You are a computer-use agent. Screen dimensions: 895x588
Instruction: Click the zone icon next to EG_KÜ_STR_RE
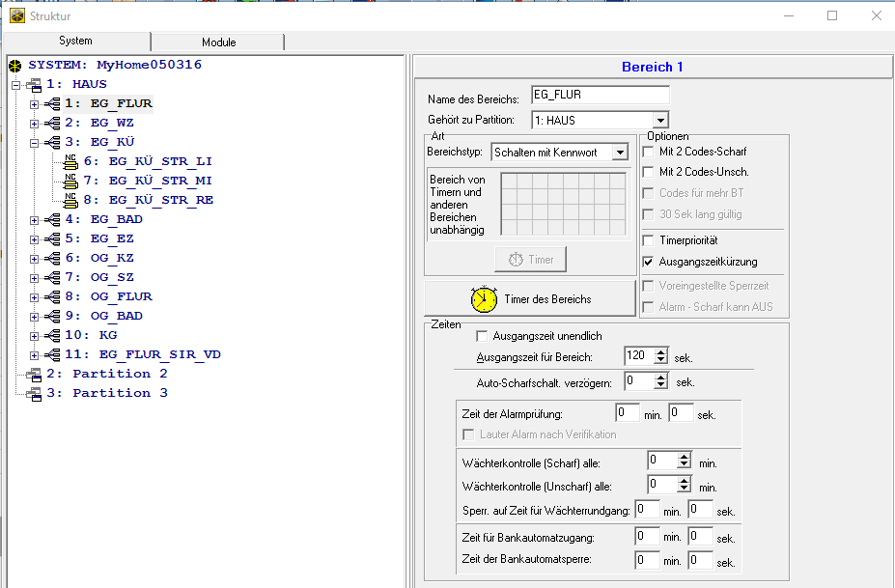coord(70,200)
